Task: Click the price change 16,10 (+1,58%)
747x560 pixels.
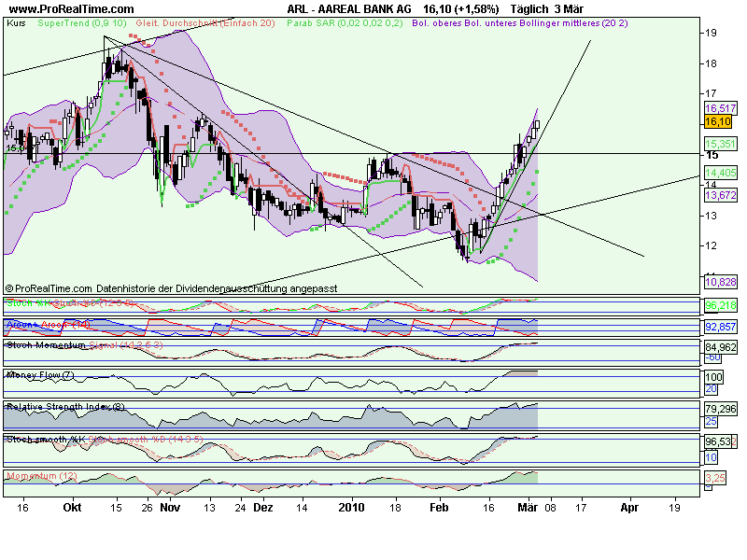Action: point(460,9)
